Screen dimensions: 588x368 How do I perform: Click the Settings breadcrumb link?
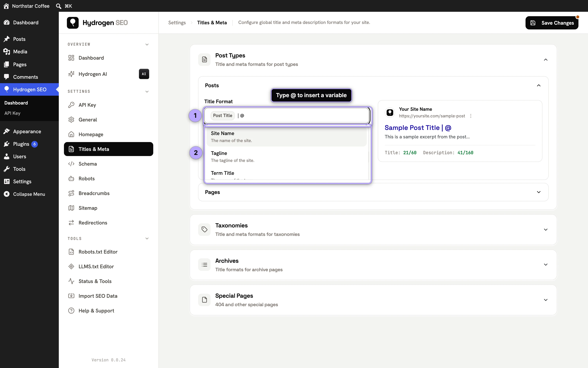177,23
